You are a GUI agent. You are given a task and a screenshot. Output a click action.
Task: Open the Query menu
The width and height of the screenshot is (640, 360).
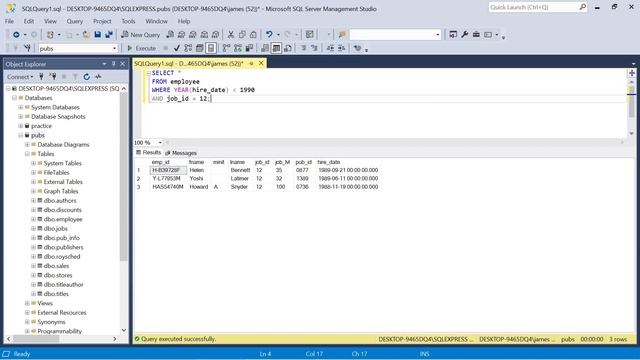74,21
